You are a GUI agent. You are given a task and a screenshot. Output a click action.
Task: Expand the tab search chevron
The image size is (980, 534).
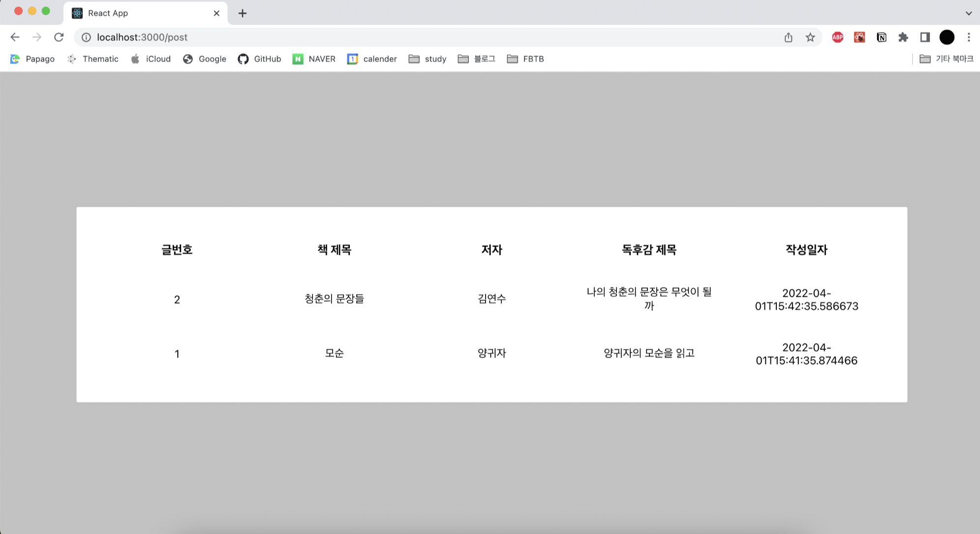coord(968,13)
